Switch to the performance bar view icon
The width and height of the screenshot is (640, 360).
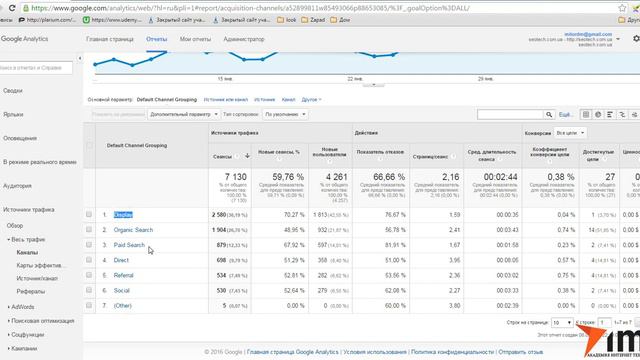[x=610, y=115]
